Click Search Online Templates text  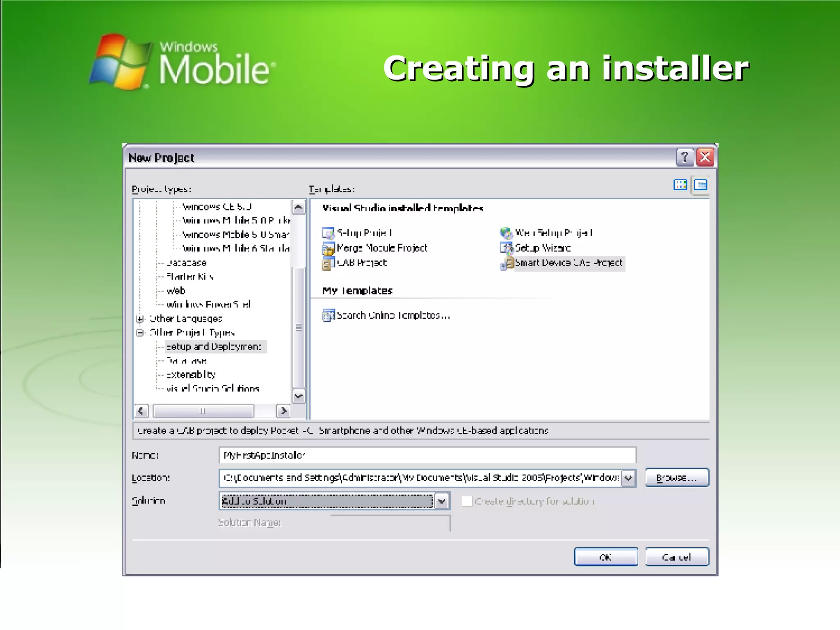pos(393,315)
